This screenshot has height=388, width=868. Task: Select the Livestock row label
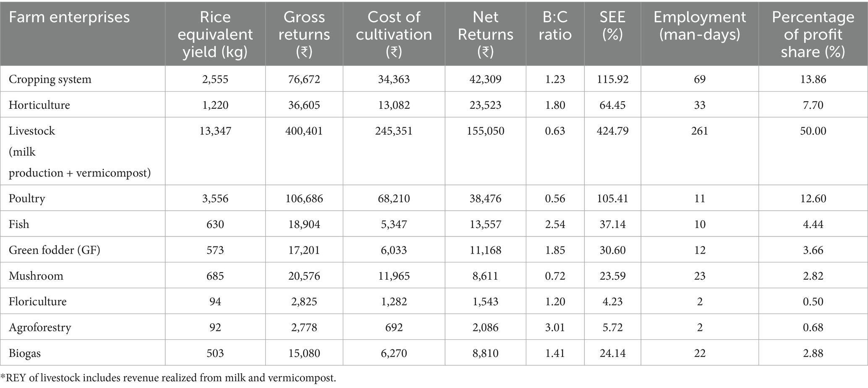pyautogui.click(x=32, y=131)
